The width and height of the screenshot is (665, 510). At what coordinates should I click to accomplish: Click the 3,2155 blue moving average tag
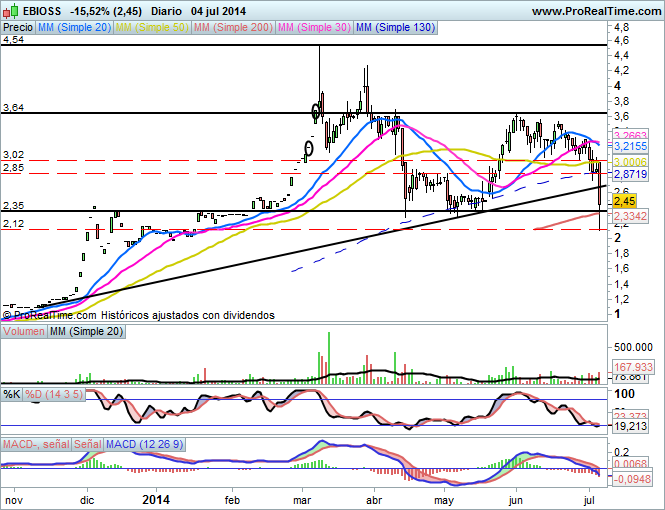630,146
